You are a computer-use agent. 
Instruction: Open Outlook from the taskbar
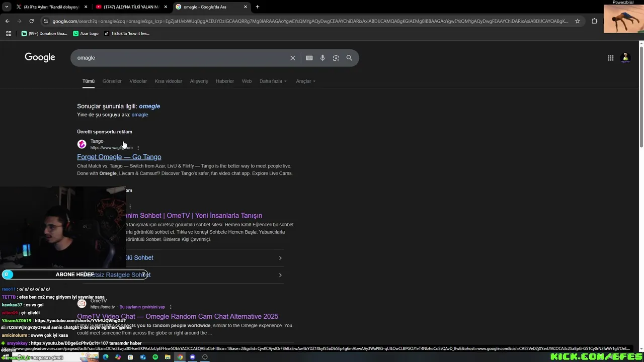tap(143, 357)
